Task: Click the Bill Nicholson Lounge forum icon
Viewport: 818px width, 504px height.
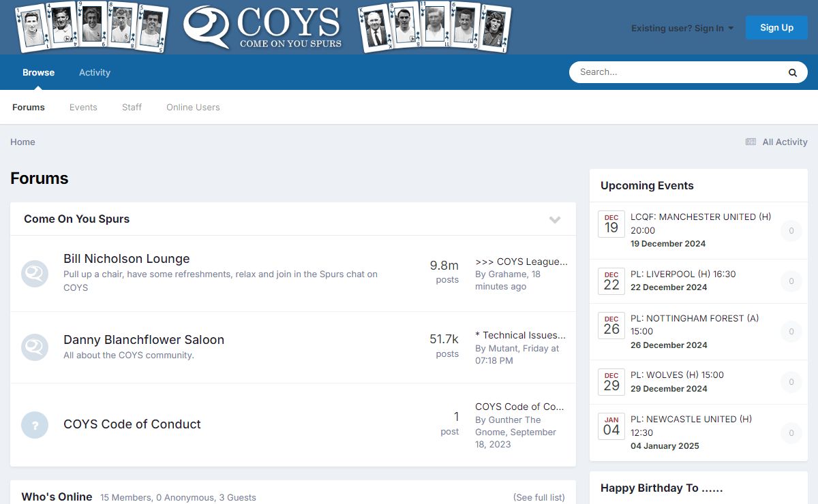Action: click(x=35, y=273)
